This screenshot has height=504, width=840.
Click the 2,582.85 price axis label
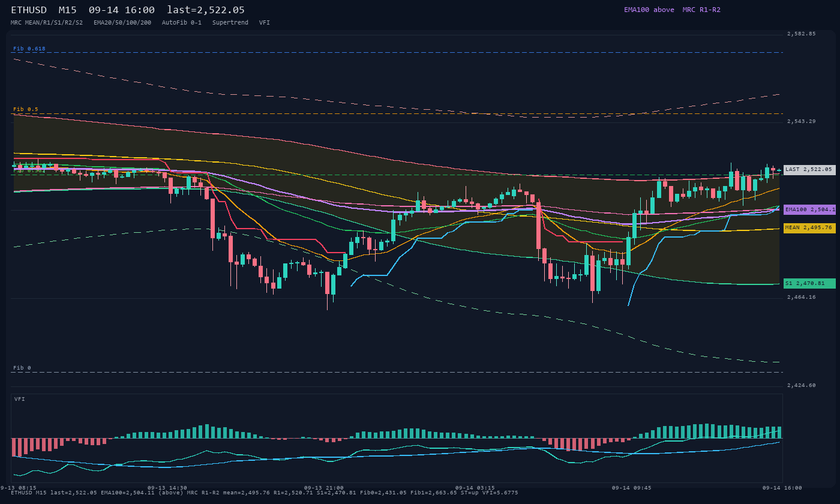coord(802,34)
